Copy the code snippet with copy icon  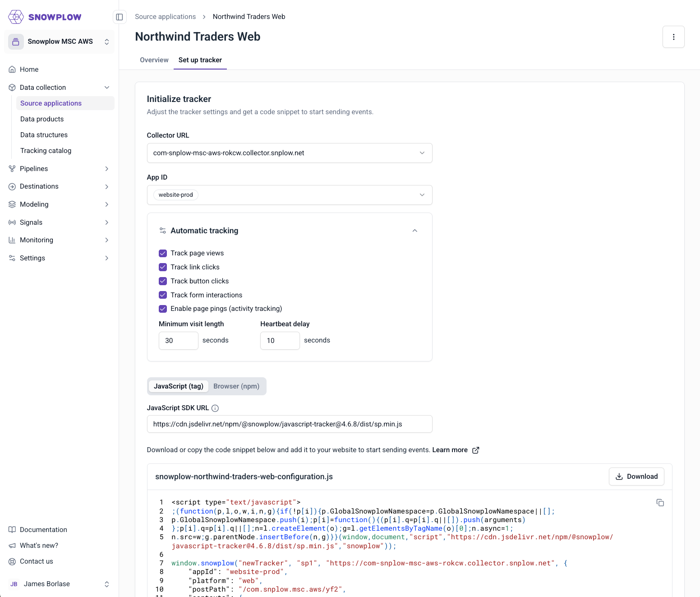click(x=660, y=503)
